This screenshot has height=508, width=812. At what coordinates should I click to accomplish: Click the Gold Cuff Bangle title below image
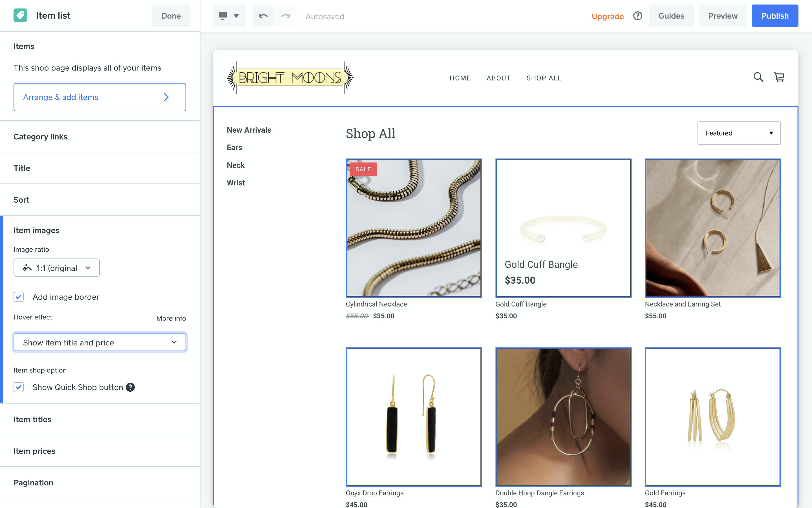(521, 304)
